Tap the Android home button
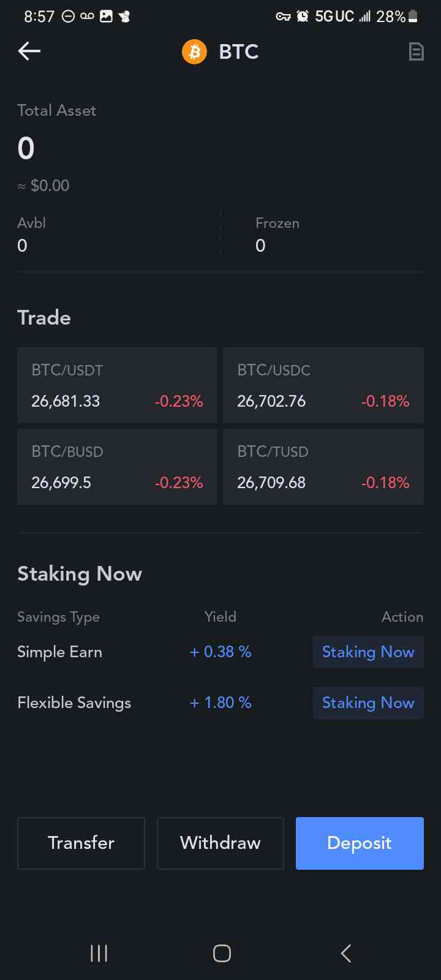This screenshot has width=441, height=980. (x=222, y=953)
